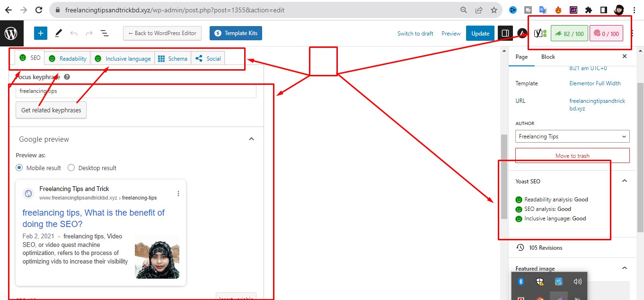Click the Bluetooth icon in system tray
This screenshot has width=644, height=300.
(x=520, y=282)
